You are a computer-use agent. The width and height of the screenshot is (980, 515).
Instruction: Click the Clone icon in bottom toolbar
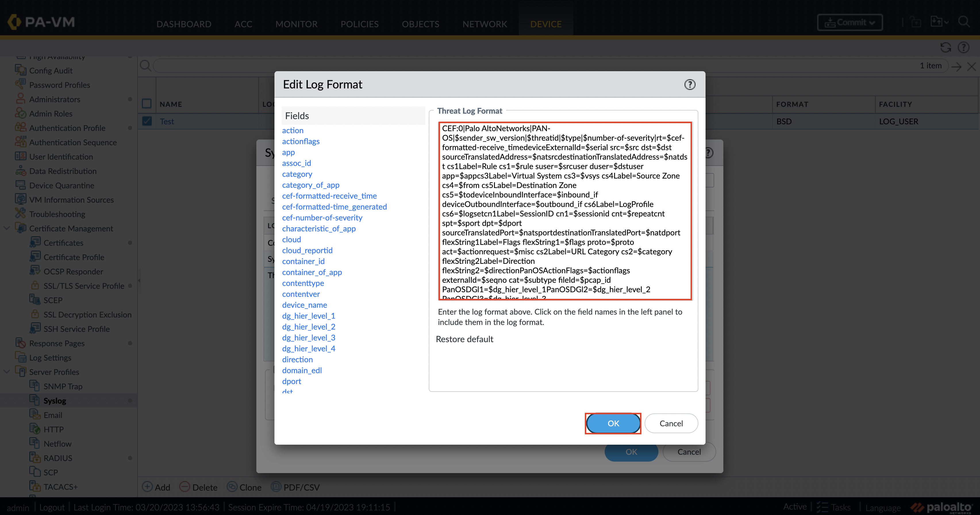coord(232,487)
